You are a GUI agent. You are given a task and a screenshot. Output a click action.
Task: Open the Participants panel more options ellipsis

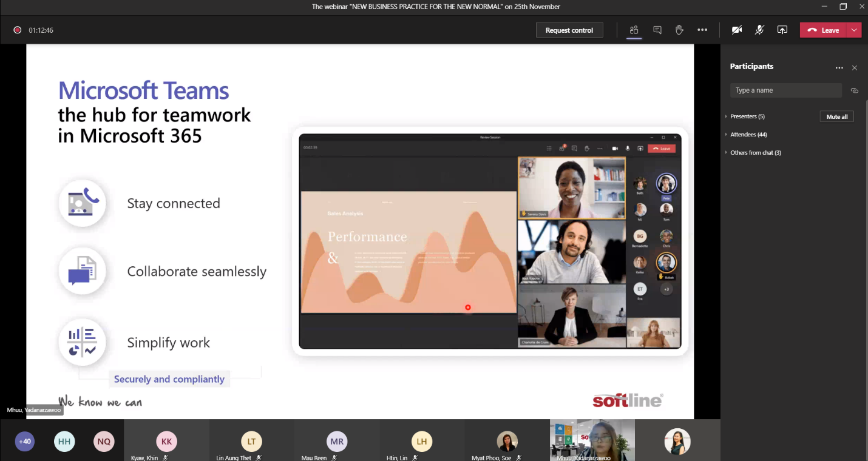click(x=839, y=68)
